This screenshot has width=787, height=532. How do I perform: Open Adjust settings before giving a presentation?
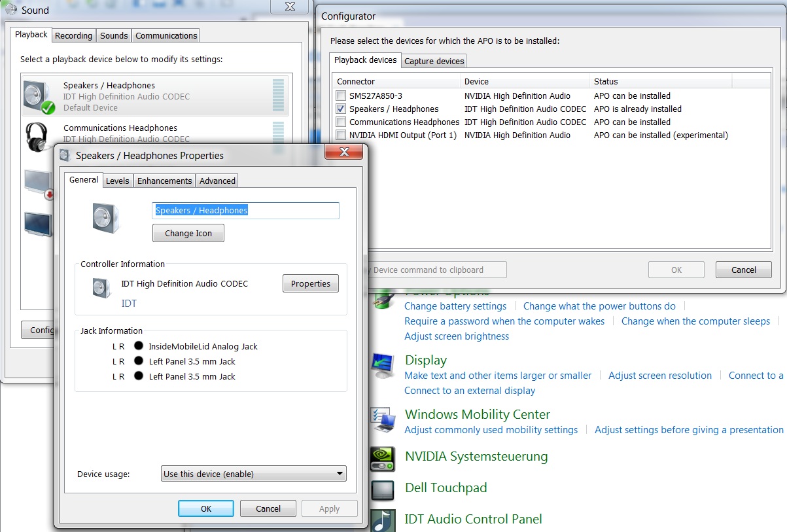689,430
